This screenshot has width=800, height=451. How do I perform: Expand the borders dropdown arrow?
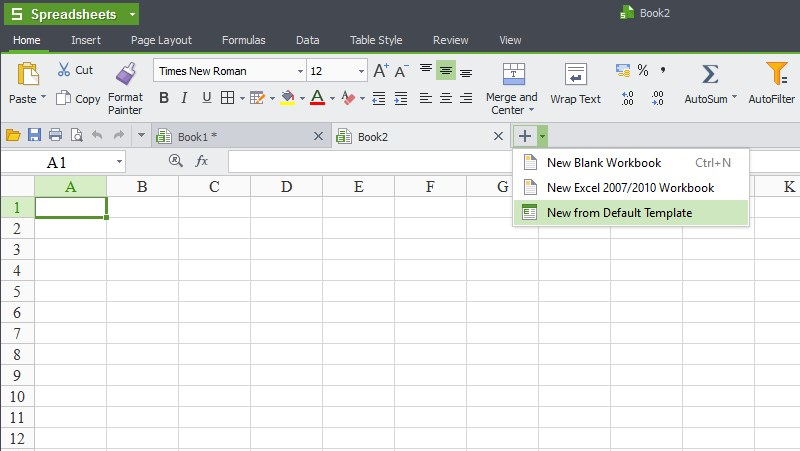tap(242, 98)
